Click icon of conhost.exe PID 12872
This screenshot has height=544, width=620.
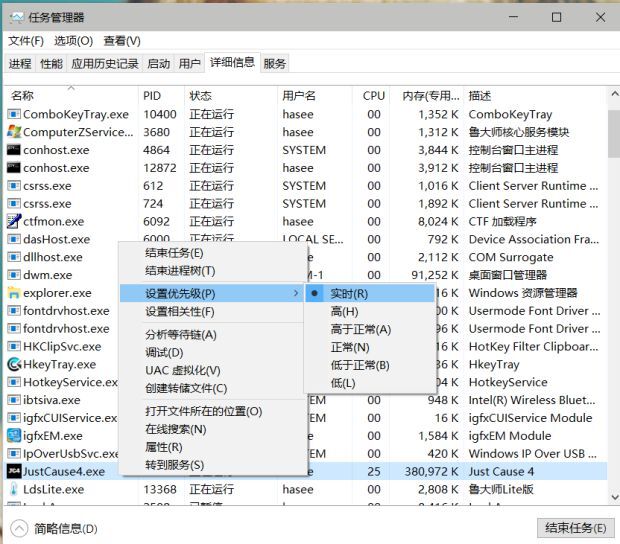[14, 168]
